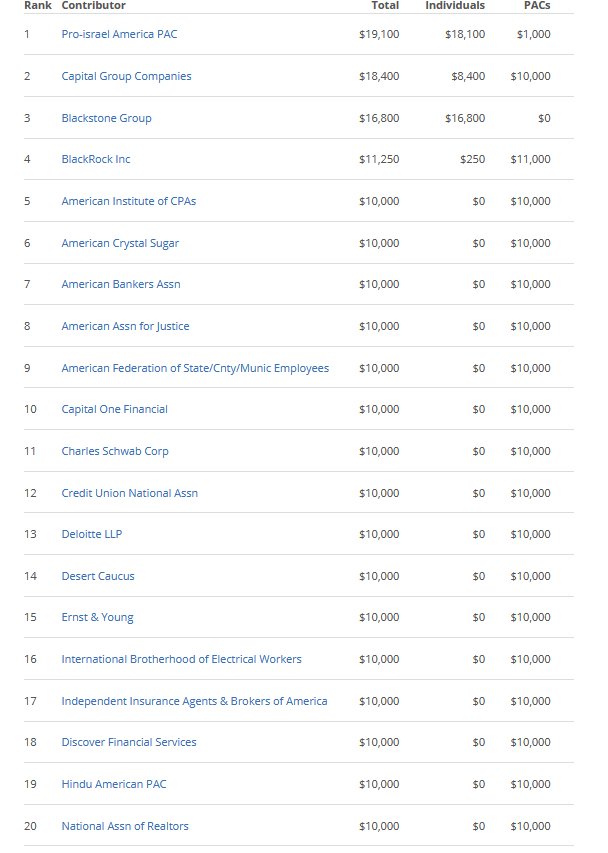Open the Pro-Israel America PAC link

tap(119, 34)
